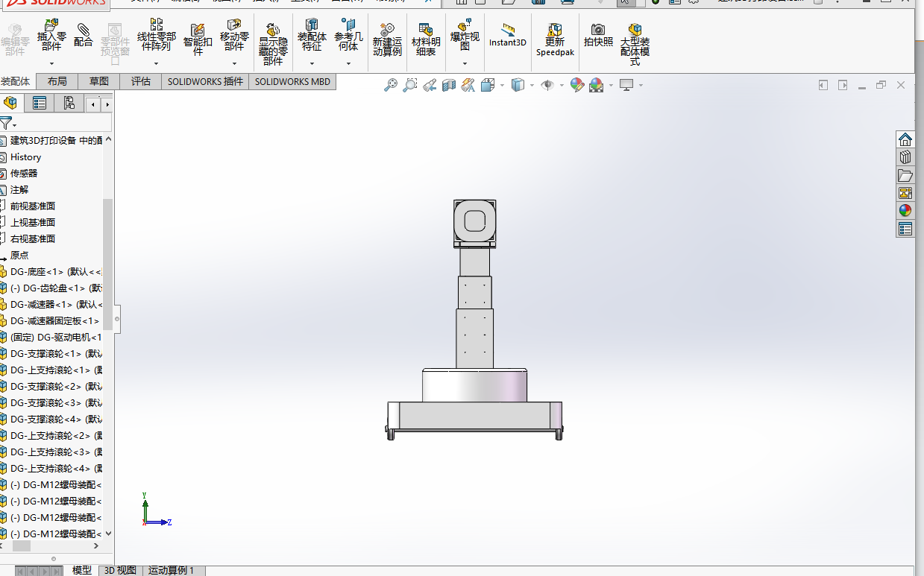
Task: Select the Mate (配合) tool
Action: (x=84, y=35)
